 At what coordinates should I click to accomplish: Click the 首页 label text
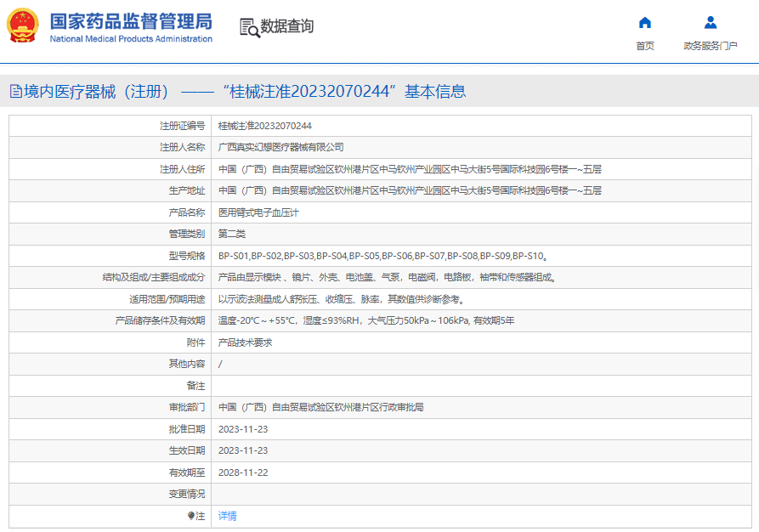coord(645,46)
